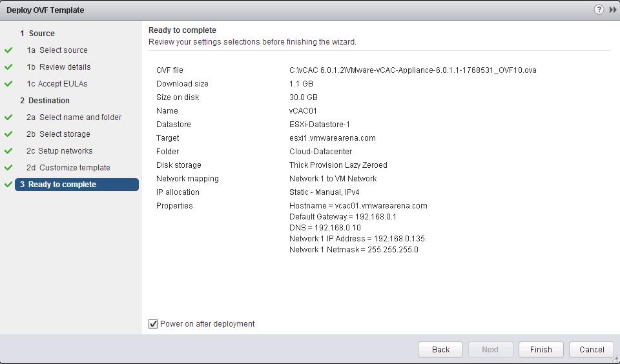Select step 3 Ready to complete
This screenshot has height=364, width=620.
(x=77, y=185)
